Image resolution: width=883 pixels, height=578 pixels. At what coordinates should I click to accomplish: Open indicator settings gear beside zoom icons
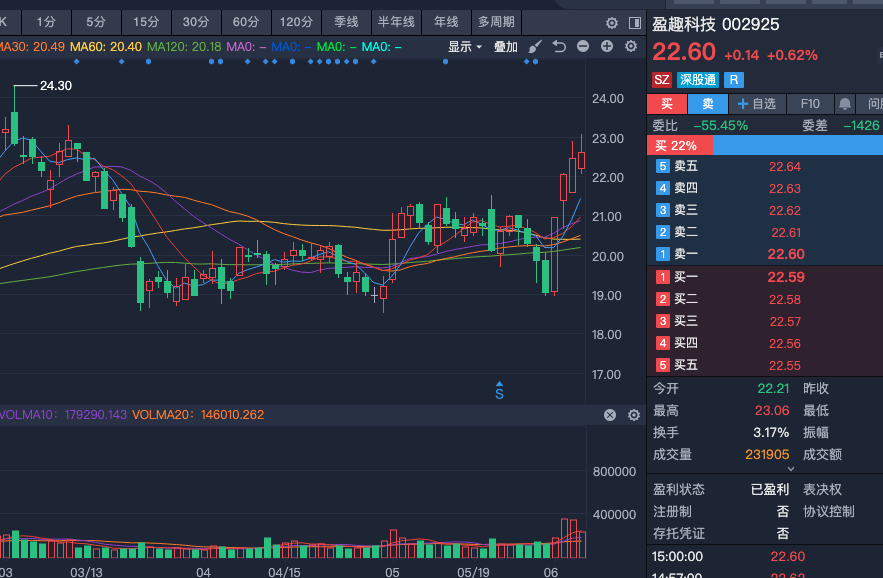click(x=631, y=46)
